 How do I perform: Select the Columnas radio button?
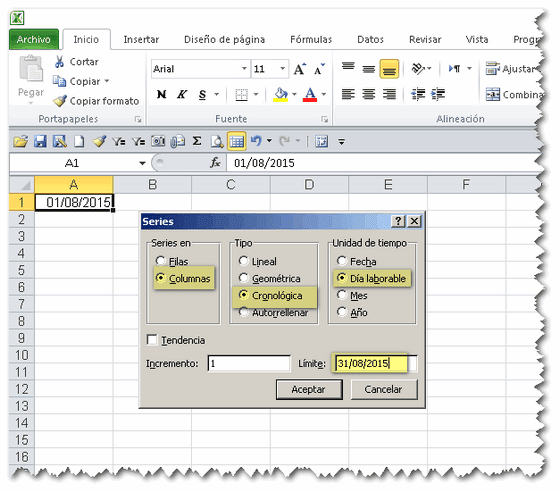pyautogui.click(x=161, y=278)
